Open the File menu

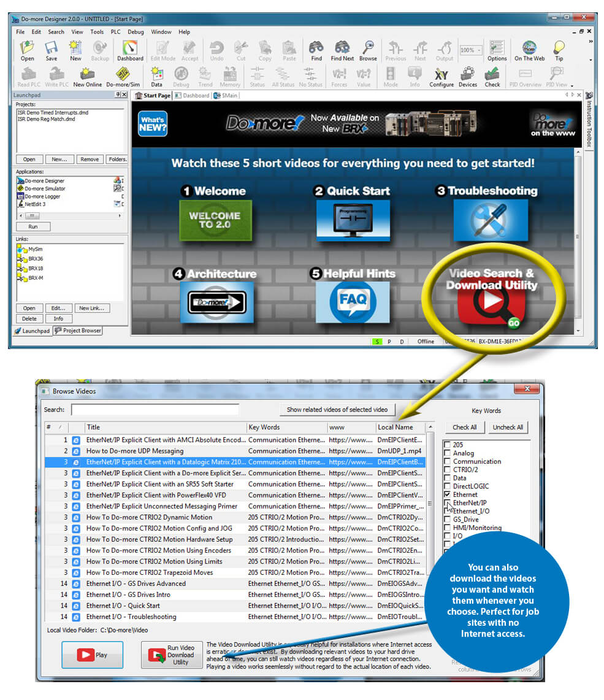[x=20, y=32]
